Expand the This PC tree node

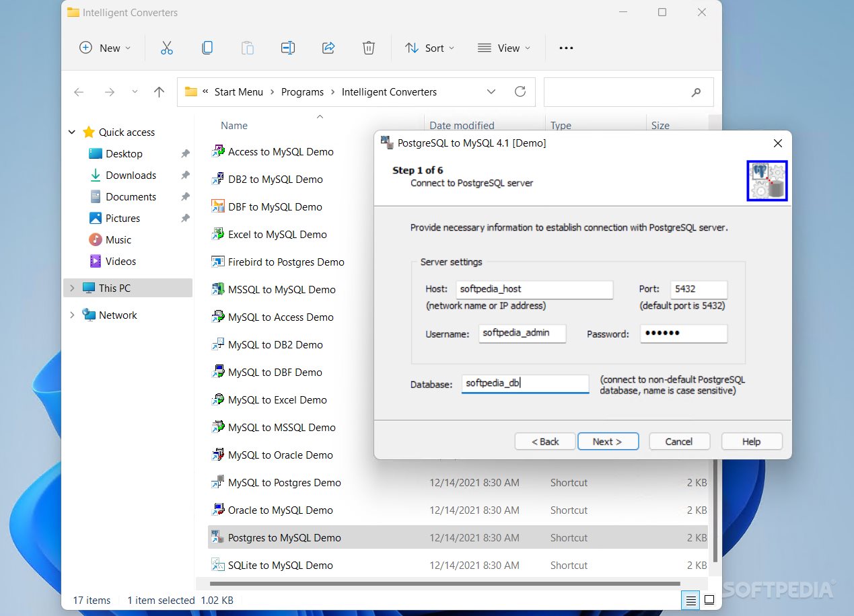point(72,288)
